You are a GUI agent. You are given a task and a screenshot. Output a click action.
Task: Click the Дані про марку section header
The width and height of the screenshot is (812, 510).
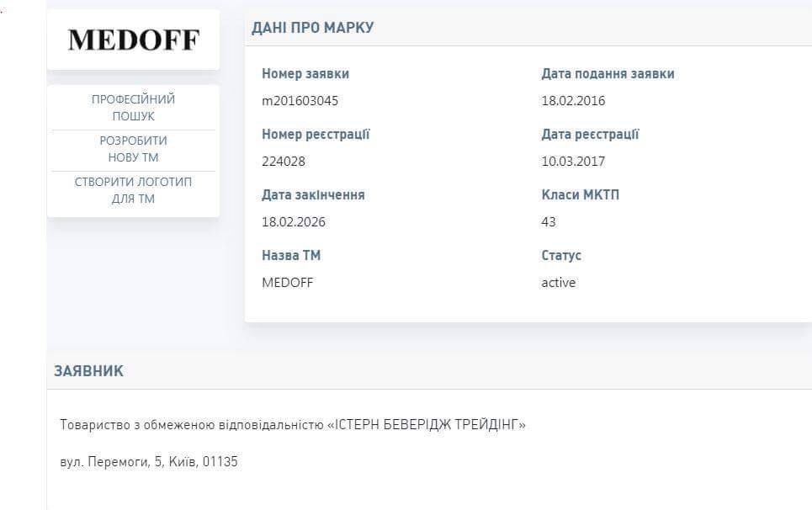312,28
